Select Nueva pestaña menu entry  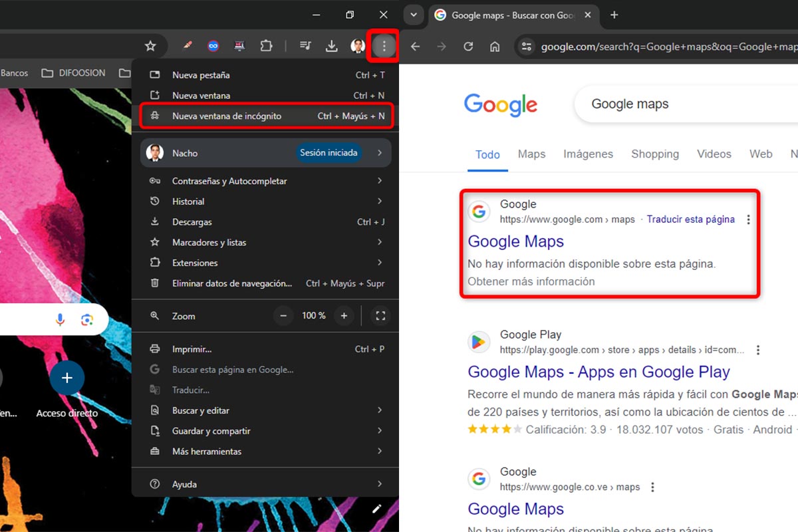[265, 75]
